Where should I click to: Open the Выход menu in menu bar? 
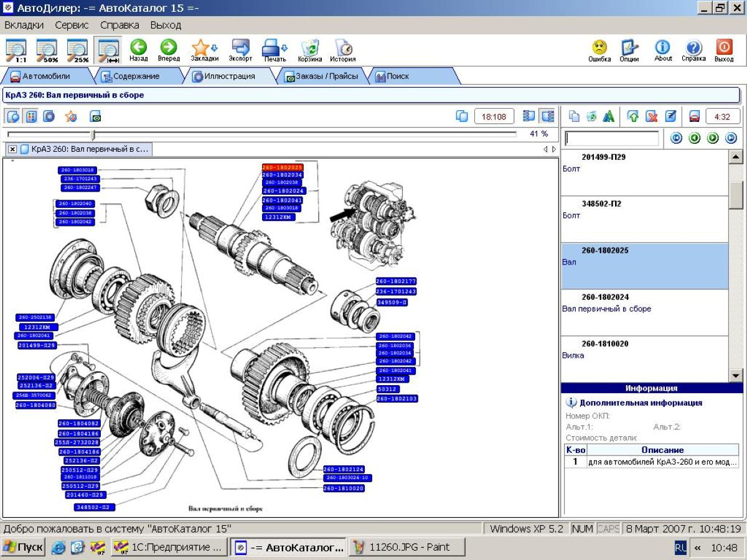pyautogui.click(x=166, y=26)
